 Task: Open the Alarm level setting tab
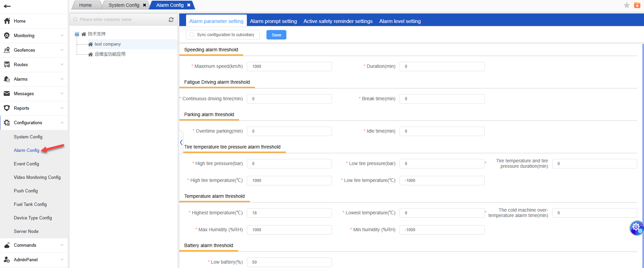(400, 21)
